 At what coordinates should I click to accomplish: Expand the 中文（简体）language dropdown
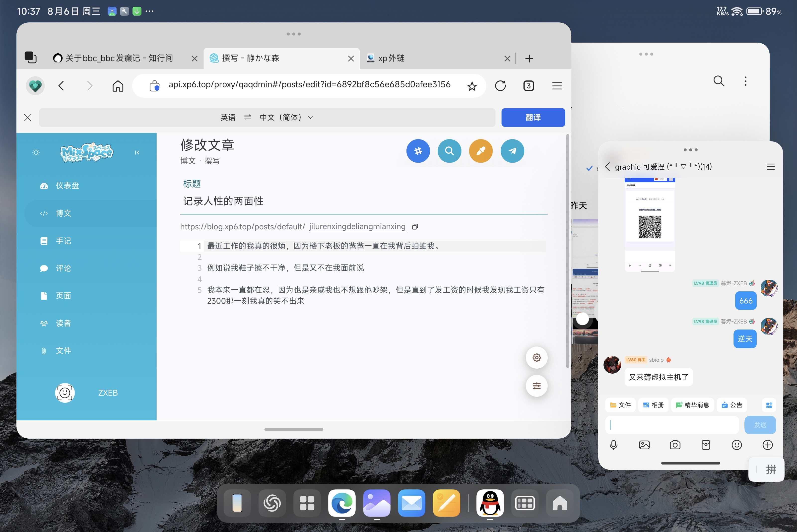tap(286, 117)
